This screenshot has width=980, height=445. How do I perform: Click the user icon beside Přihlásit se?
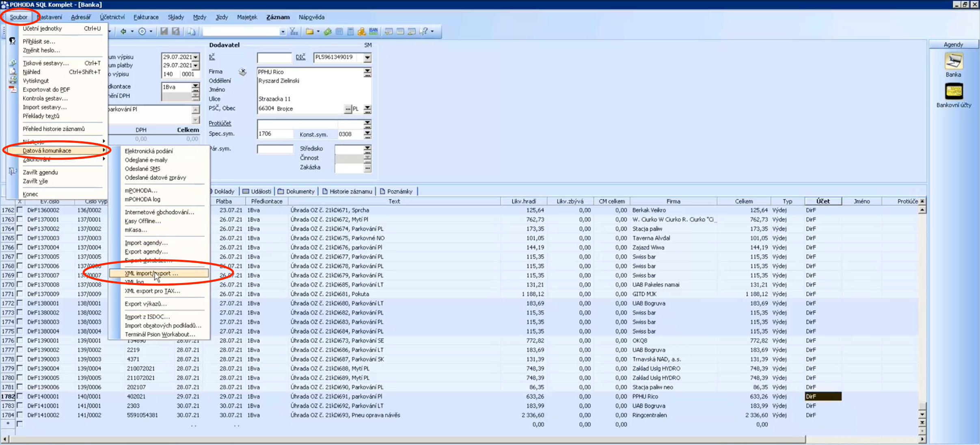[x=13, y=41]
